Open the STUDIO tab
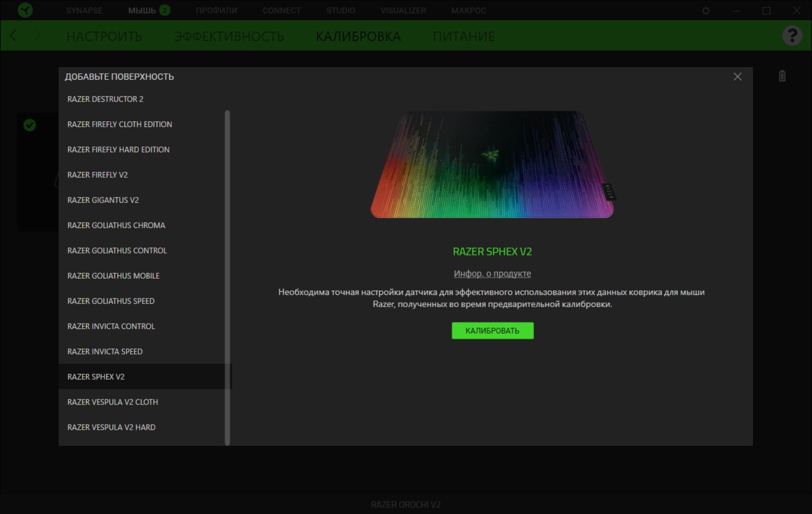 340,10
